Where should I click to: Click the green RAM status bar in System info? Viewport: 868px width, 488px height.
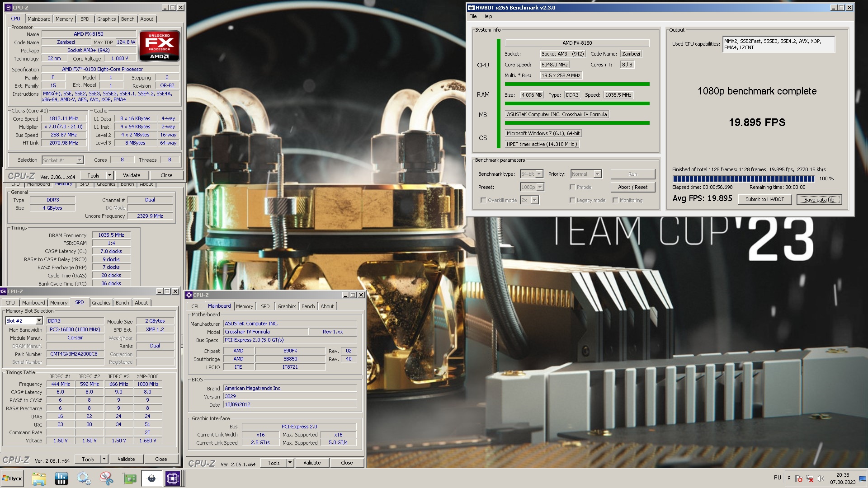point(577,103)
